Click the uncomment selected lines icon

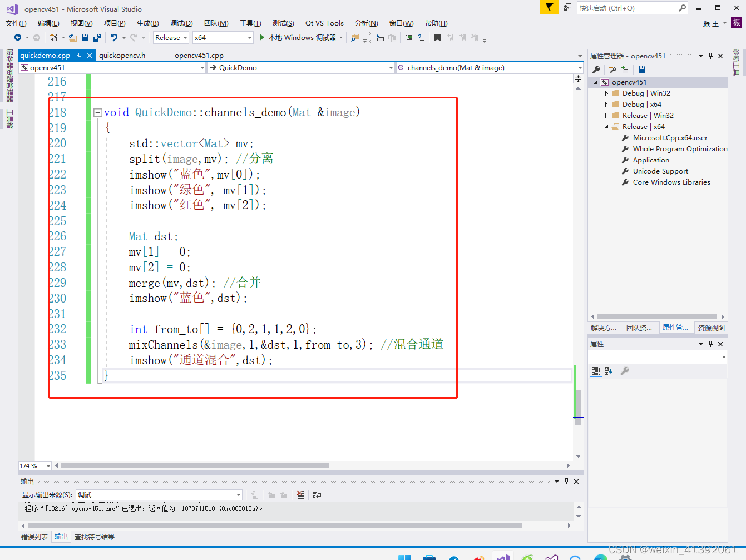point(421,37)
